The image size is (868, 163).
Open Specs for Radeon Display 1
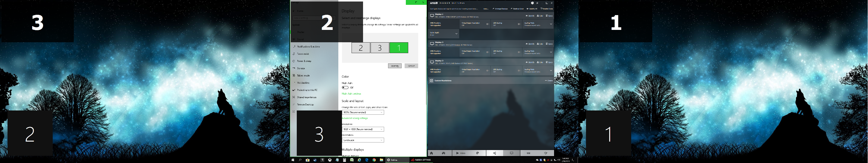tap(549, 16)
